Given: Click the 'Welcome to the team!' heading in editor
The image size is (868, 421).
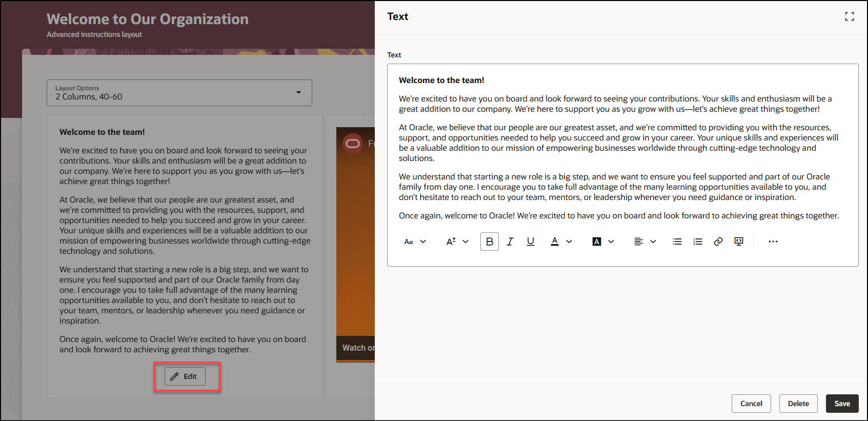Looking at the screenshot, I should [x=441, y=81].
